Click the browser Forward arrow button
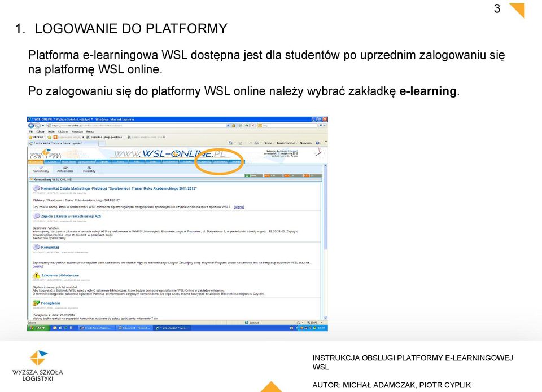The image size is (542, 392). (x=37, y=125)
